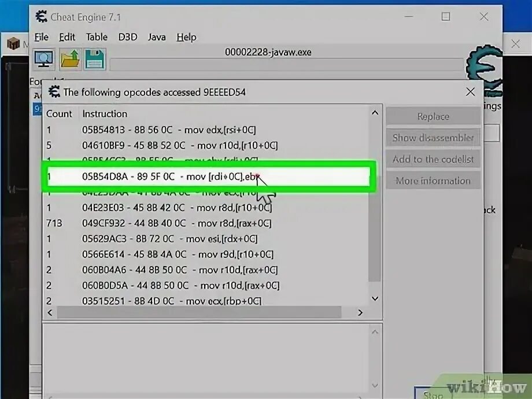Select row 0566E614 mov r9d,[r10+0C]

(x=206, y=254)
